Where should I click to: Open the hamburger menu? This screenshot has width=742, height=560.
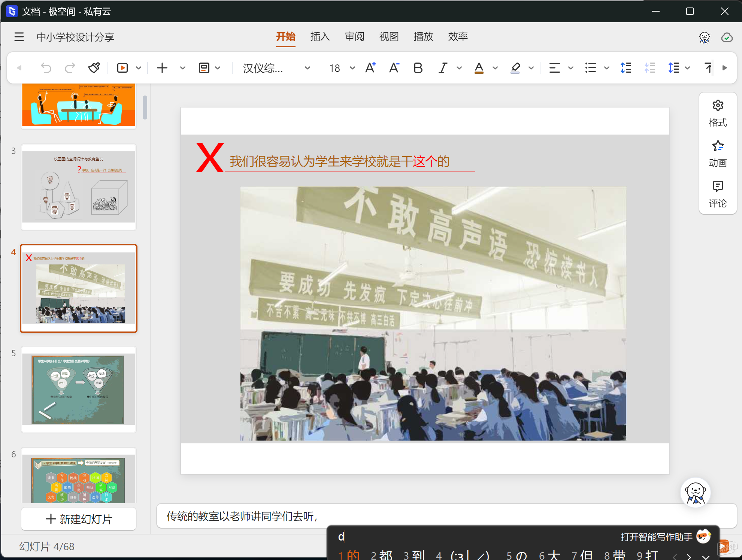[19, 37]
